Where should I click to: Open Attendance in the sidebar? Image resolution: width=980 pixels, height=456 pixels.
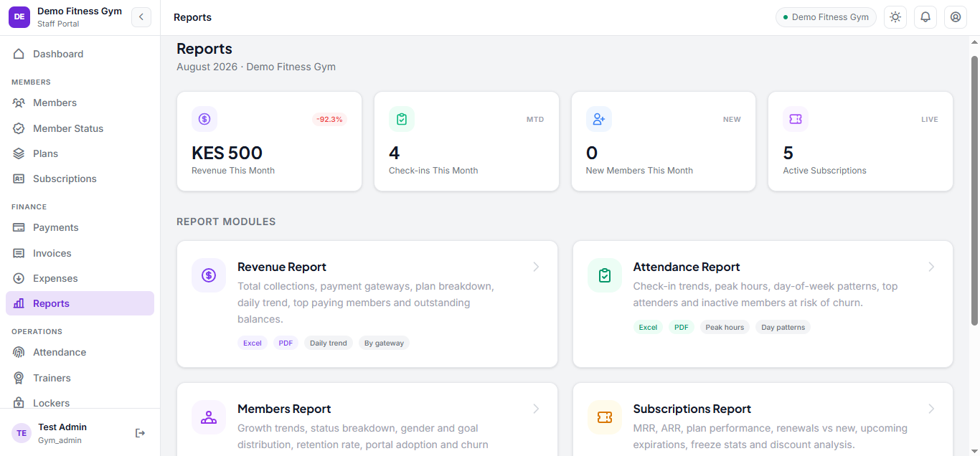[x=80, y=352]
